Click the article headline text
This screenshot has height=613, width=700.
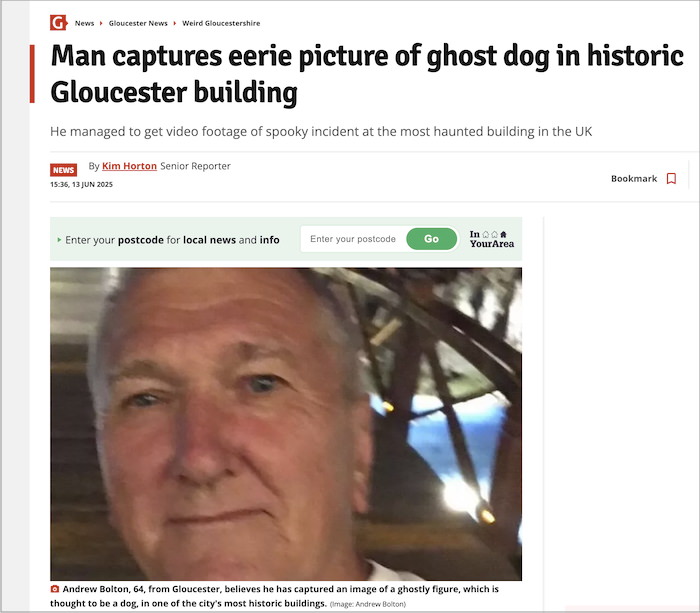coord(367,74)
